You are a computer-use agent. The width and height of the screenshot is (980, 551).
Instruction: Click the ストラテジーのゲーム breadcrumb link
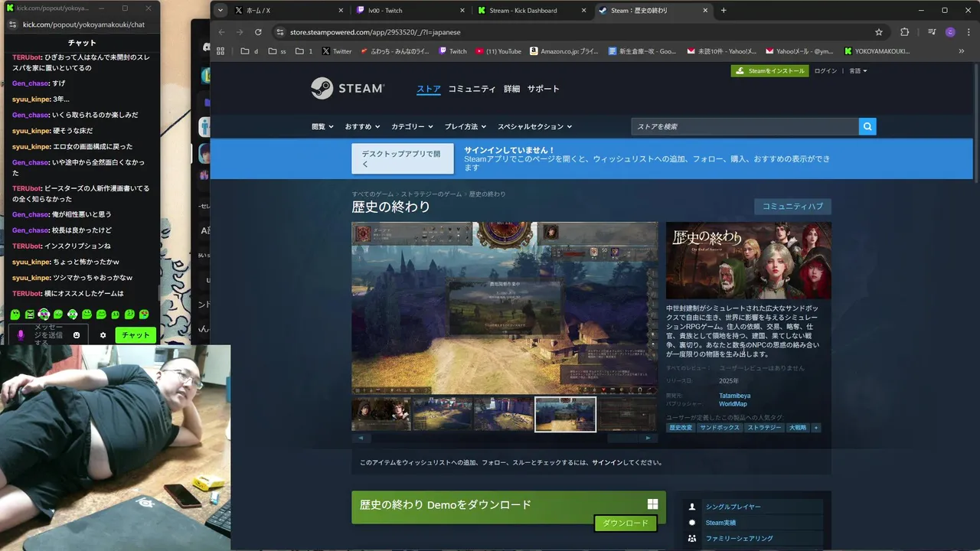pos(431,194)
